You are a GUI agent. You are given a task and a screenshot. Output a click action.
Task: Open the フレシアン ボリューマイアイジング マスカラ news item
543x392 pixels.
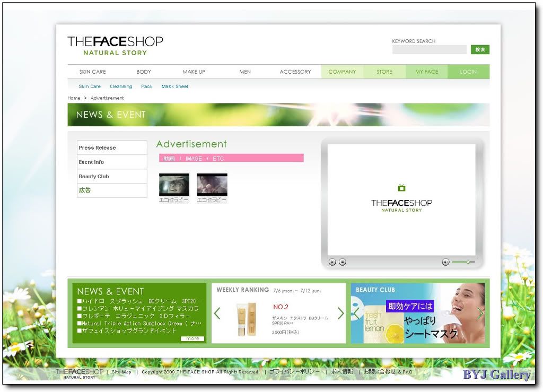tap(138, 309)
